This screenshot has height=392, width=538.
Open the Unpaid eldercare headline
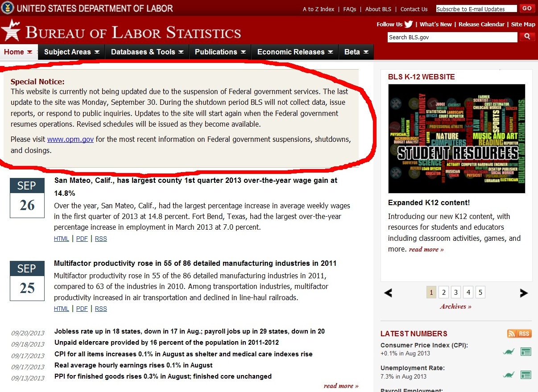(166, 342)
